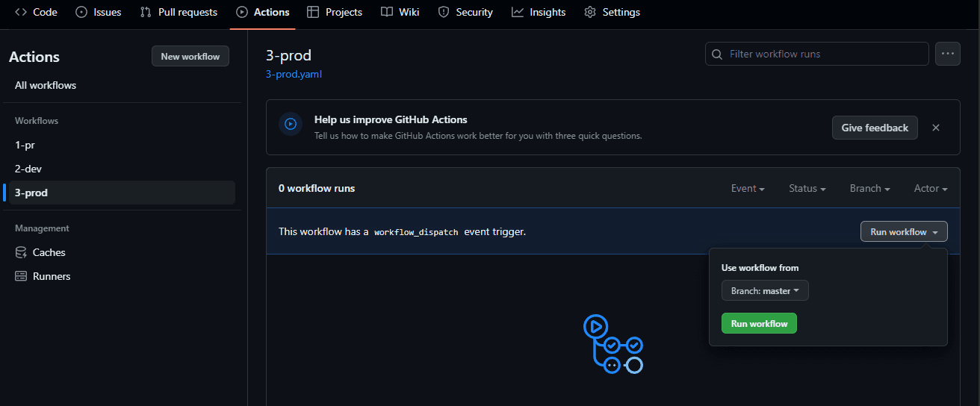Image resolution: width=980 pixels, height=406 pixels.
Task: Click 'Help us improve GitHub Actions' heading
Action: (391, 119)
